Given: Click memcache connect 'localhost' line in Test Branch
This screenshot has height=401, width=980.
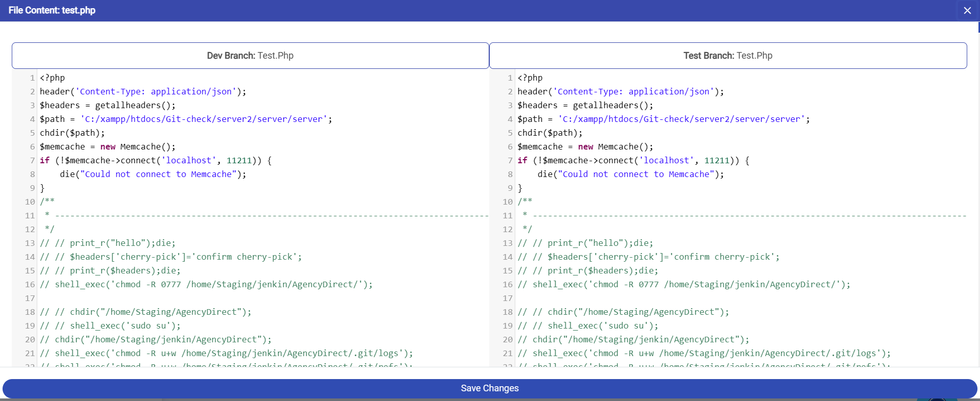Looking at the screenshot, I should pos(633,161).
